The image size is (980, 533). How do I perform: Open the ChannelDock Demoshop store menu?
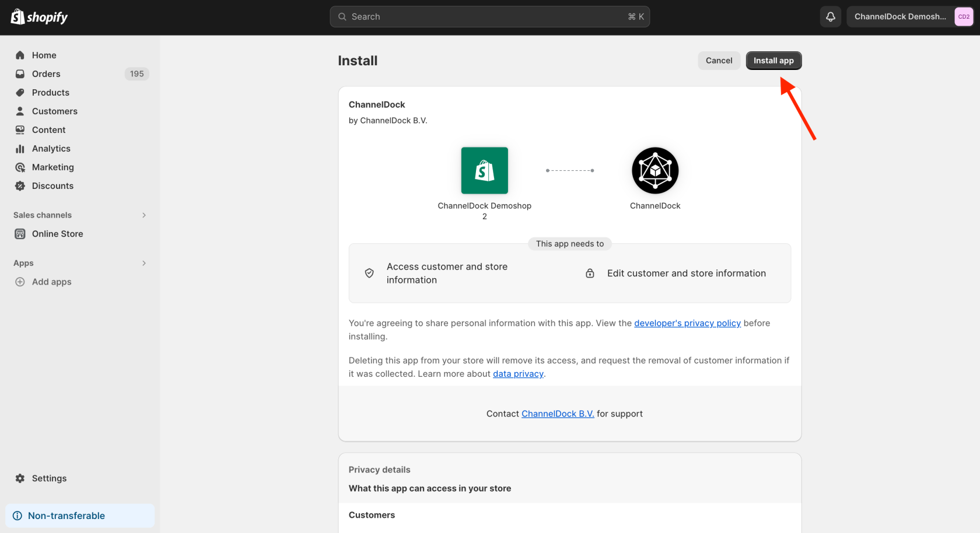910,17
